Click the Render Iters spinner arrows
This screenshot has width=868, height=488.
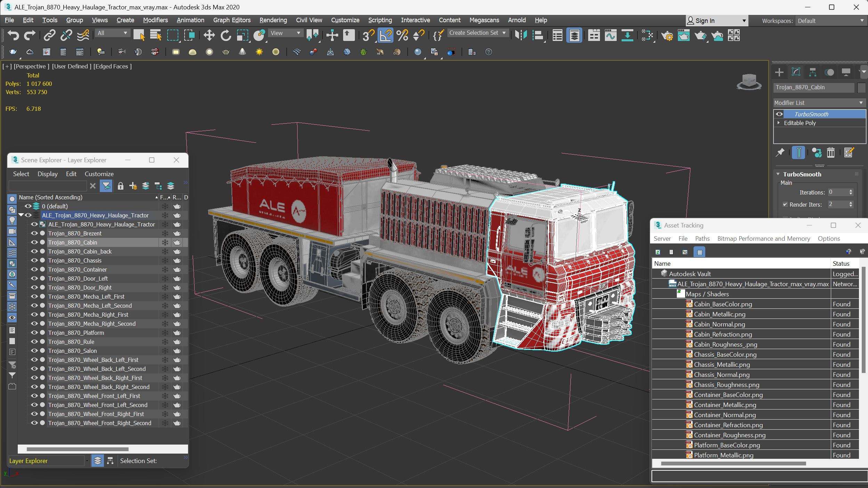tap(851, 205)
